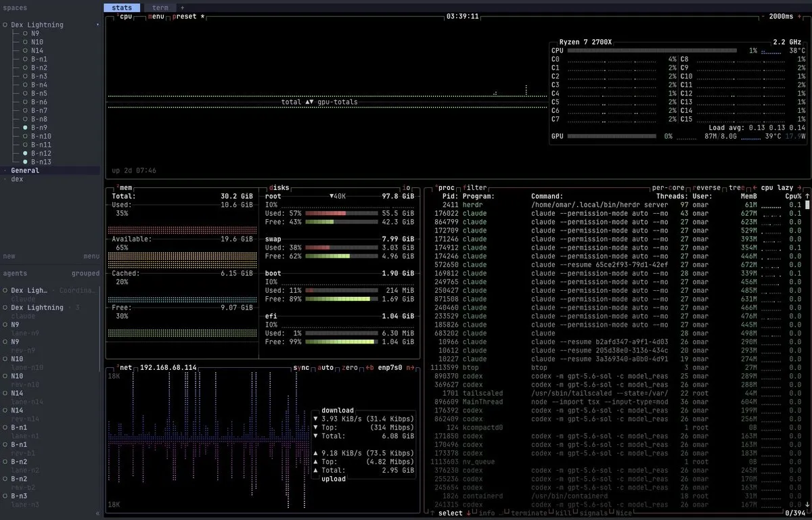Click the up arrow beside 'select' in proc footer

pos(433,513)
